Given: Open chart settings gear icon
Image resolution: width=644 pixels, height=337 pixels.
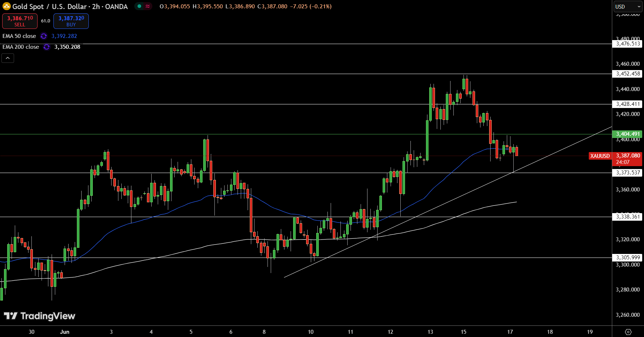Looking at the screenshot, I should (628, 332).
